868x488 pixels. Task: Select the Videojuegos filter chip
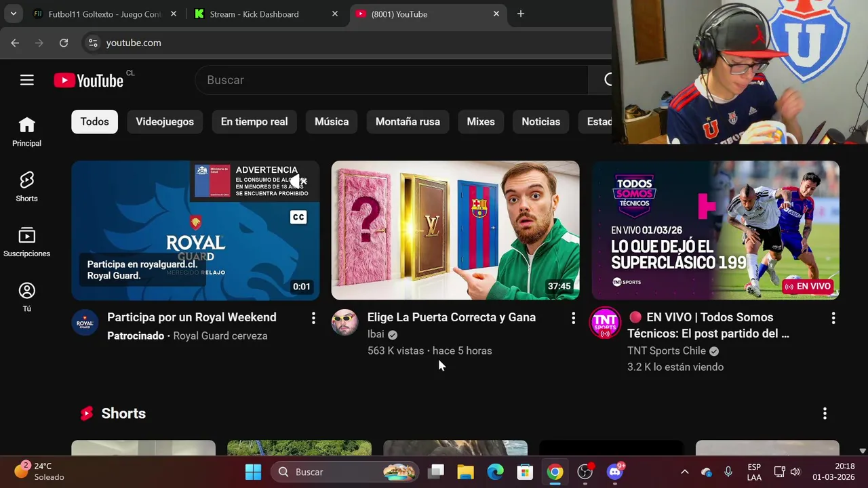165,122
